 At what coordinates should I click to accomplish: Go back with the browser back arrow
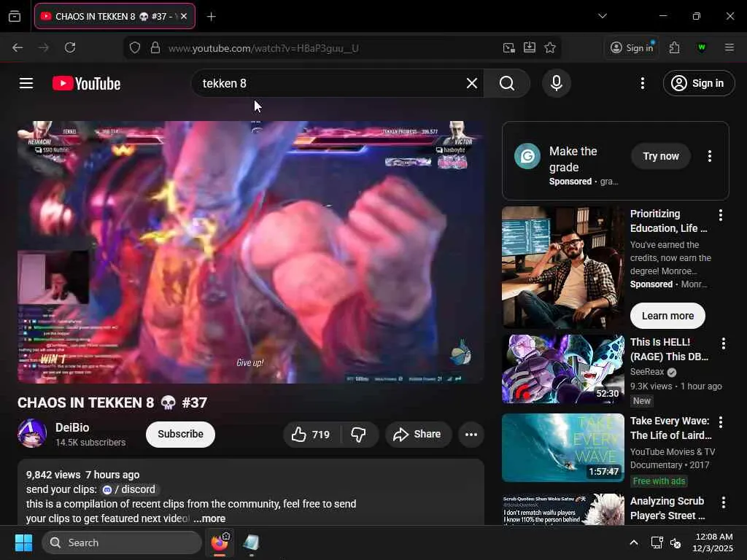click(x=18, y=47)
